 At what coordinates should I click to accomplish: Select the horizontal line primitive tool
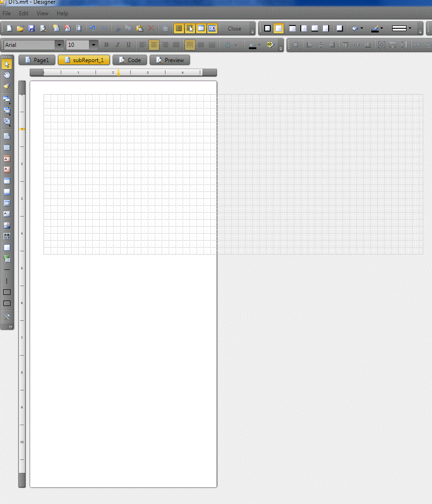click(x=7, y=269)
